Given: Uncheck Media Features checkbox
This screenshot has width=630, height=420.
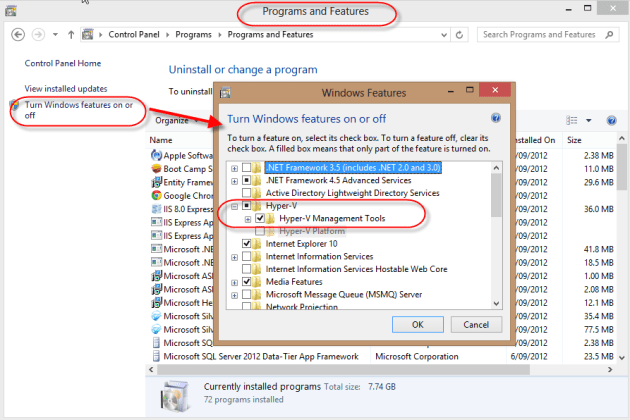Looking at the screenshot, I should [x=246, y=282].
